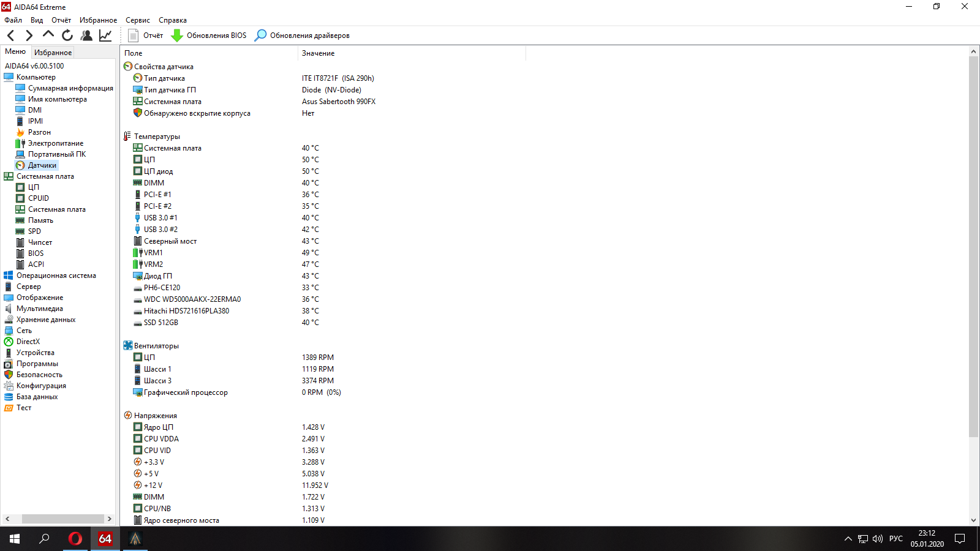Select Сеть tree item

point(24,331)
